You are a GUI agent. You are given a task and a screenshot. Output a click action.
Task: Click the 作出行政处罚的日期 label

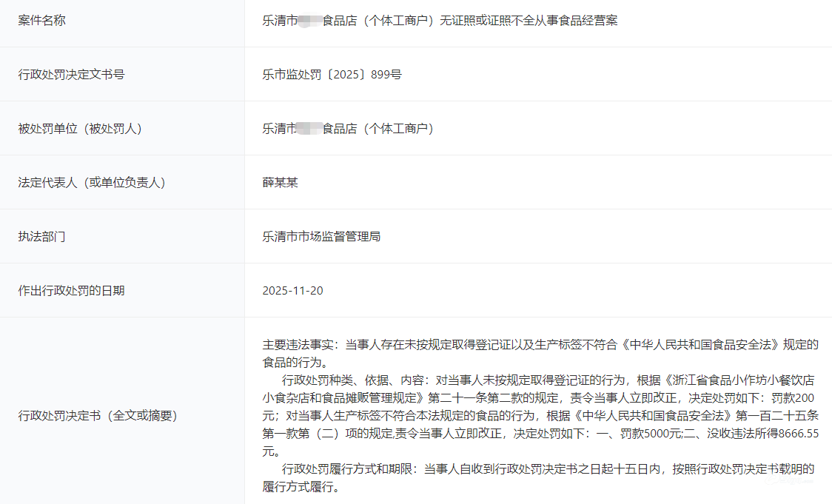[x=71, y=291]
